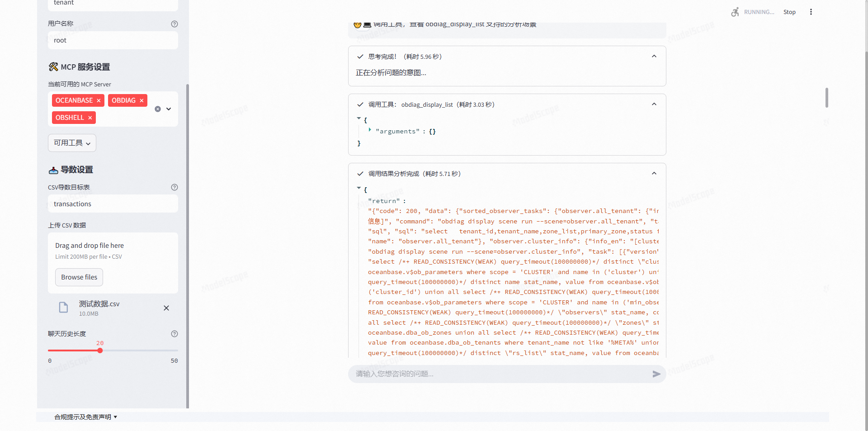
Task: Remove the OCEANBASE server tag
Action: 99,100
